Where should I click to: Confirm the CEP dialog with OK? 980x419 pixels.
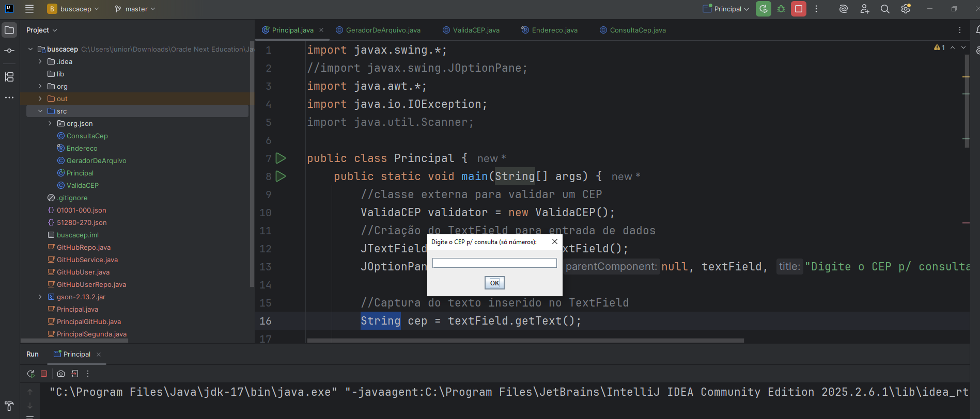[x=494, y=283]
